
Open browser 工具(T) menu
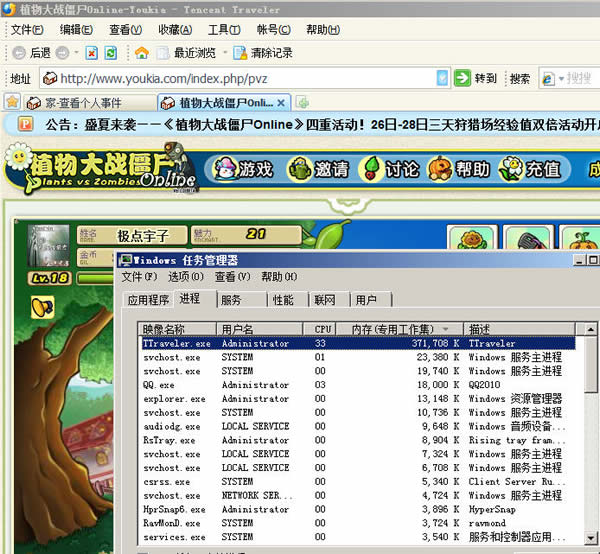pos(224,29)
